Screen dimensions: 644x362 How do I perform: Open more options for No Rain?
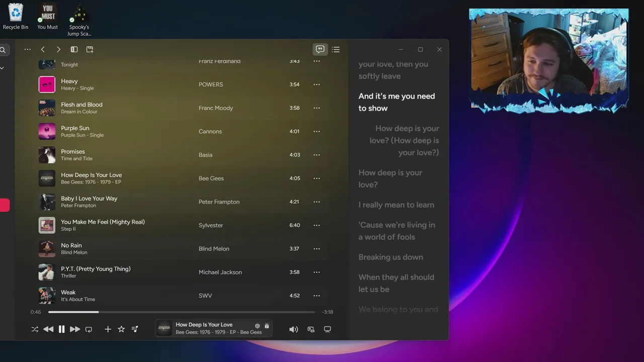click(316, 249)
